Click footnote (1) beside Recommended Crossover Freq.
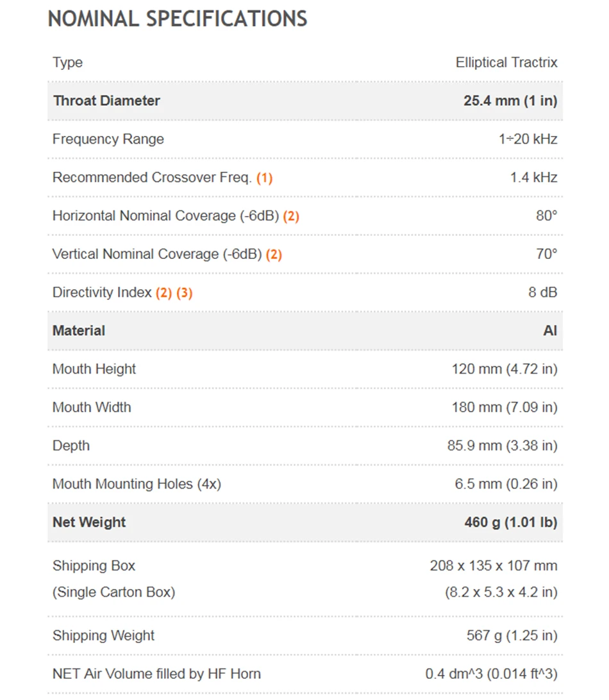Viewport: 609px width, 700px height. tap(264, 178)
